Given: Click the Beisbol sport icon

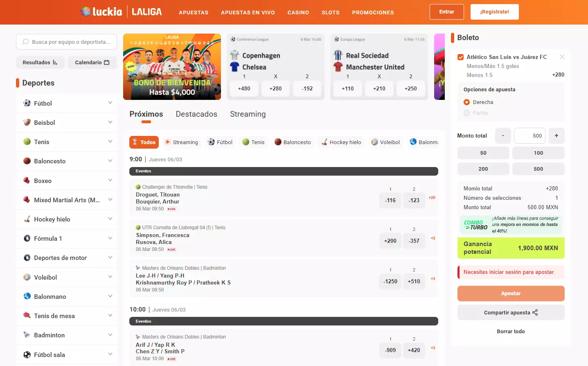Looking at the screenshot, I should tap(27, 122).
